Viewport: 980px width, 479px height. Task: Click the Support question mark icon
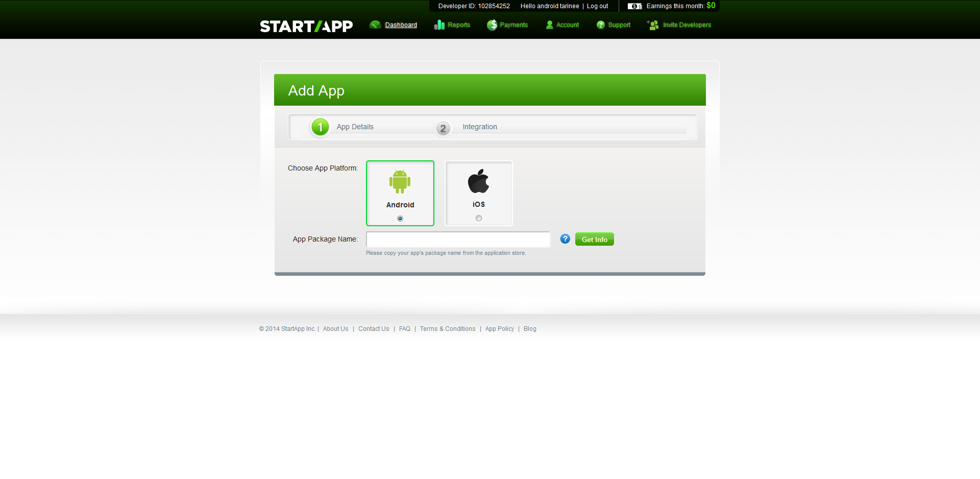tap(601, 25)
